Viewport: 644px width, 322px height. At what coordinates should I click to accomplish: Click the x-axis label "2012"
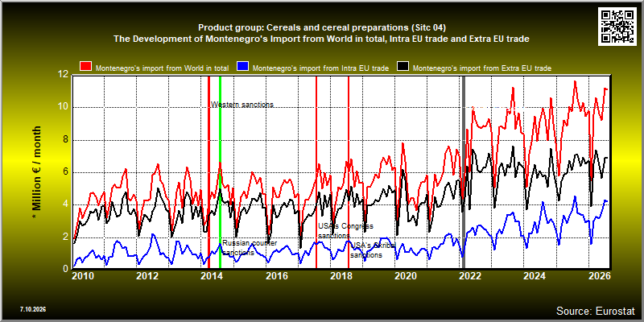pyautogui.click(x=148, y=275)
